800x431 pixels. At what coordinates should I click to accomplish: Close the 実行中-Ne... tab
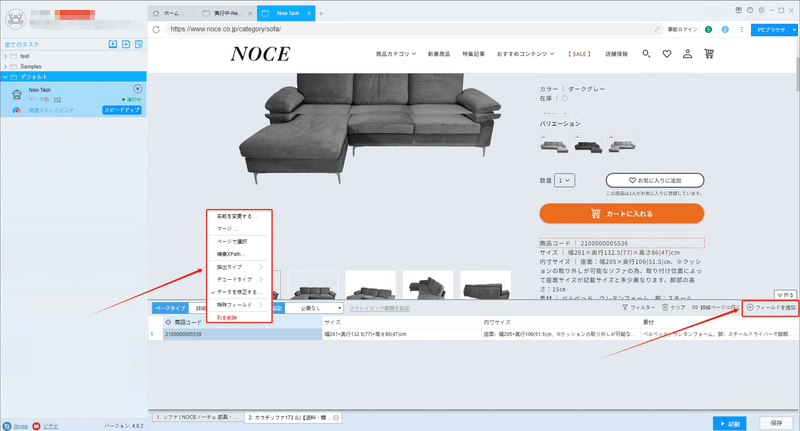250,13
